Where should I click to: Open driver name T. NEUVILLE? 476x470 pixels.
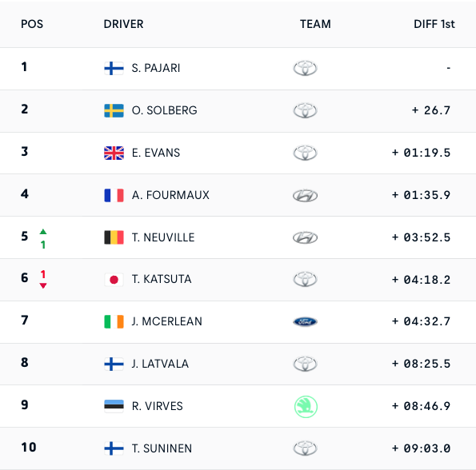coord(163,237)
